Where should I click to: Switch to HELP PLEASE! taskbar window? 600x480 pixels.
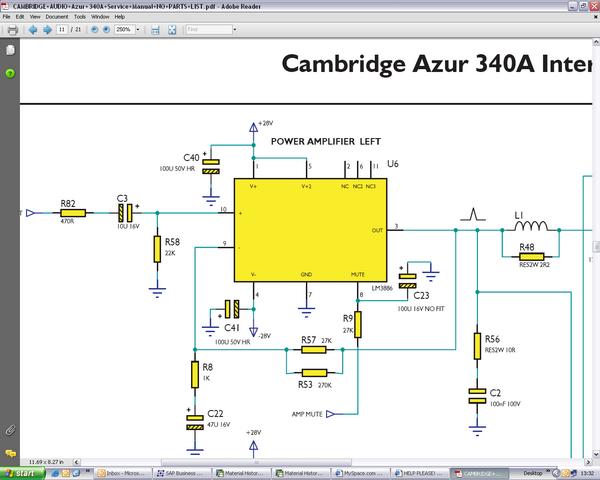420,473
